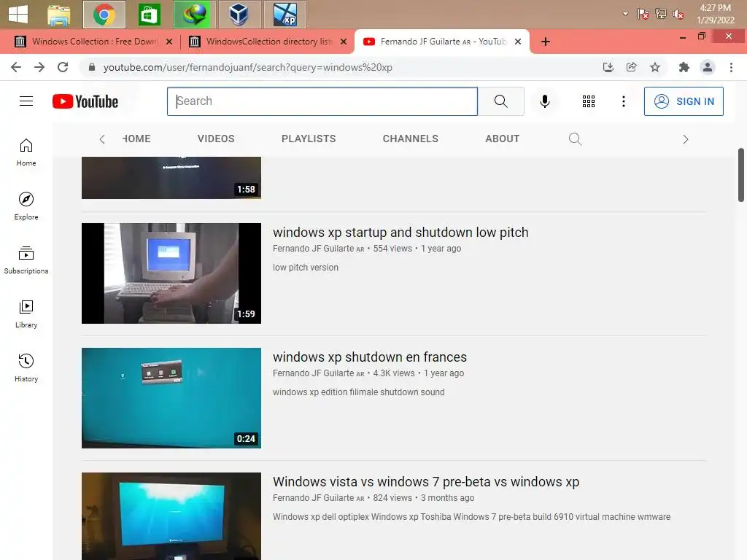
Task: Click the network tray icon
Action: tap(660, 14)
